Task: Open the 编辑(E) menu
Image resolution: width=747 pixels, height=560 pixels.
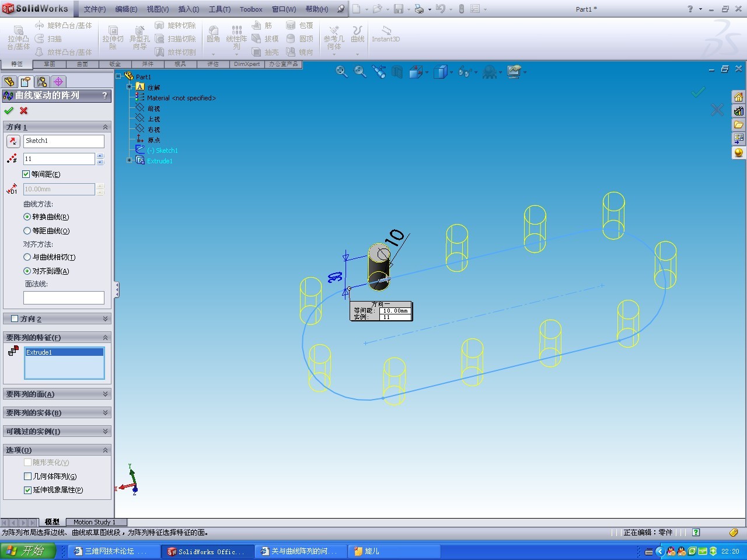Action: 126,9
